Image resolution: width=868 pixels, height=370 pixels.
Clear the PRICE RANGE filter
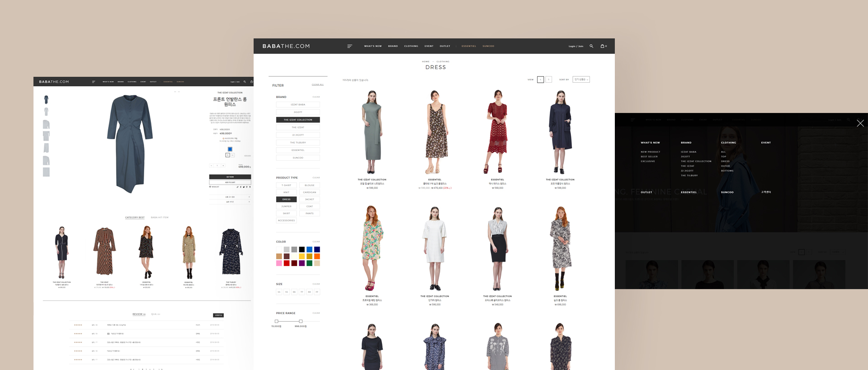tap(316, 313)
